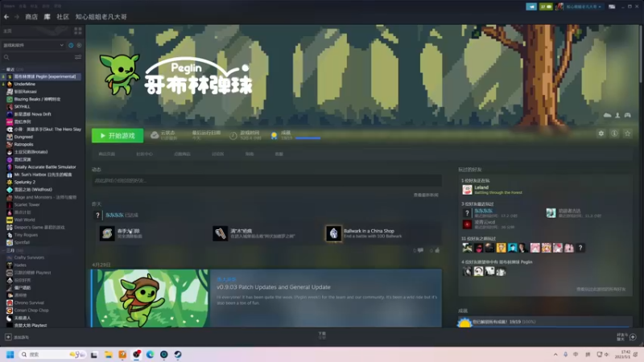Open the Windows Start menu

click(10, 355)
